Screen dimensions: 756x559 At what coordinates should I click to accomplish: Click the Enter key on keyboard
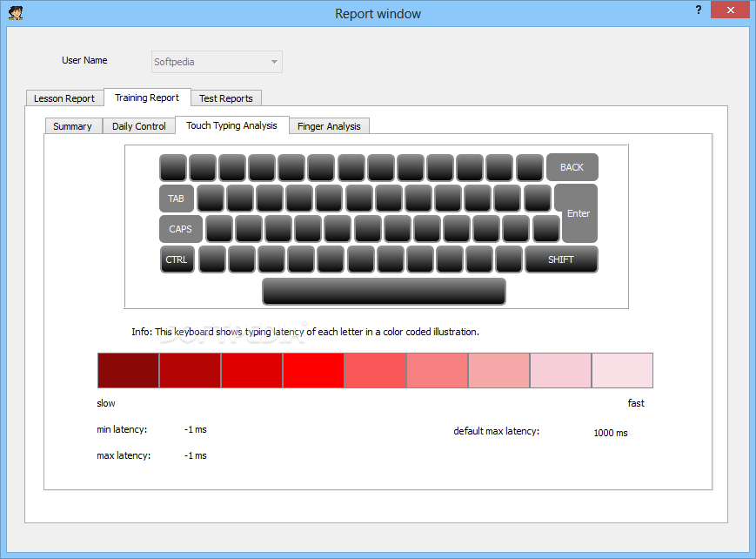pos(578,212)
